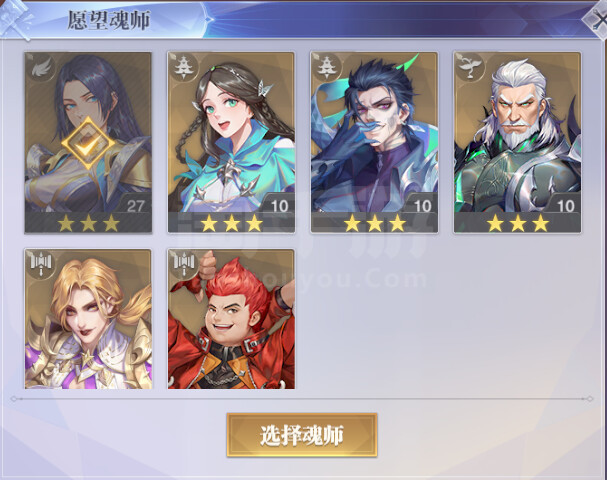This screenshot has height=480, width=607.
Task: Click the level 10 badge on elder card
Action: (x=565, y=206)
